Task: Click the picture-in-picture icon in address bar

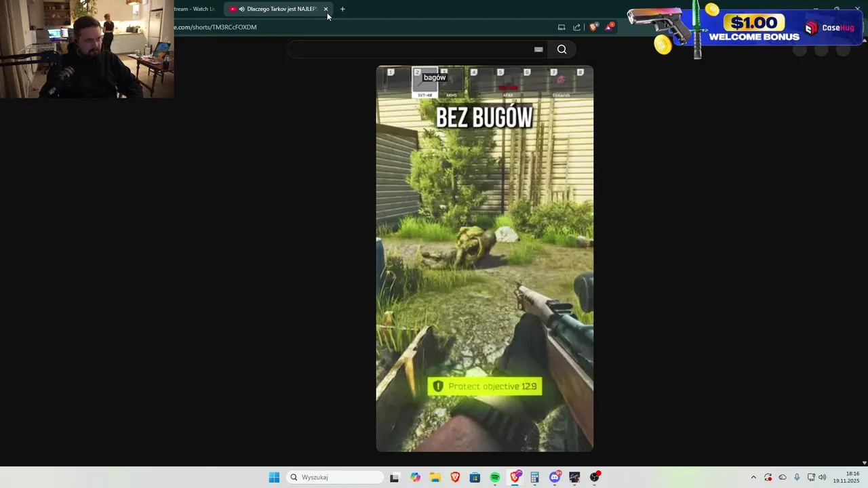Action: pyautogui.click(x=561, y=27)
